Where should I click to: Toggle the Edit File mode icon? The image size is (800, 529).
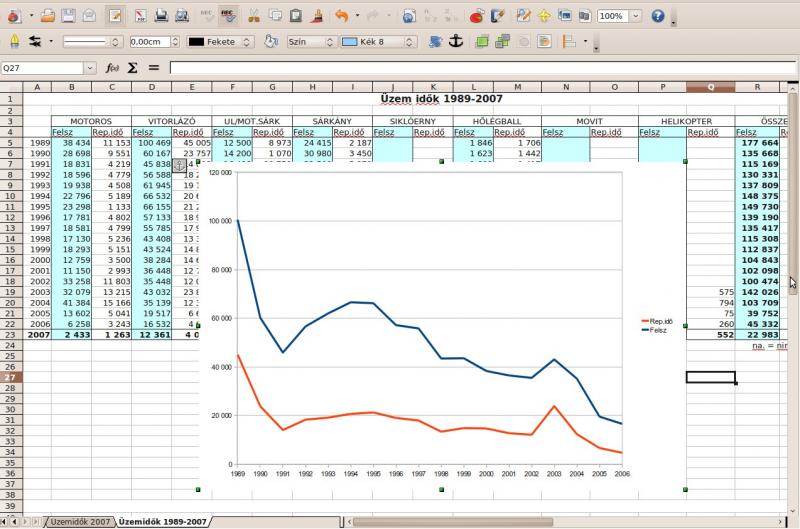[115, 16]
